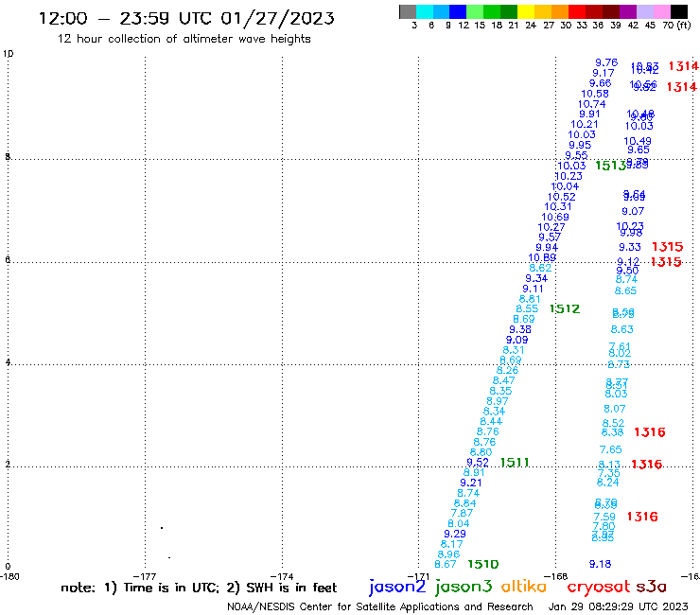Click the wave height value '8.62'
This screenshot has height=615, width=700.
click(x=540, y=268)
